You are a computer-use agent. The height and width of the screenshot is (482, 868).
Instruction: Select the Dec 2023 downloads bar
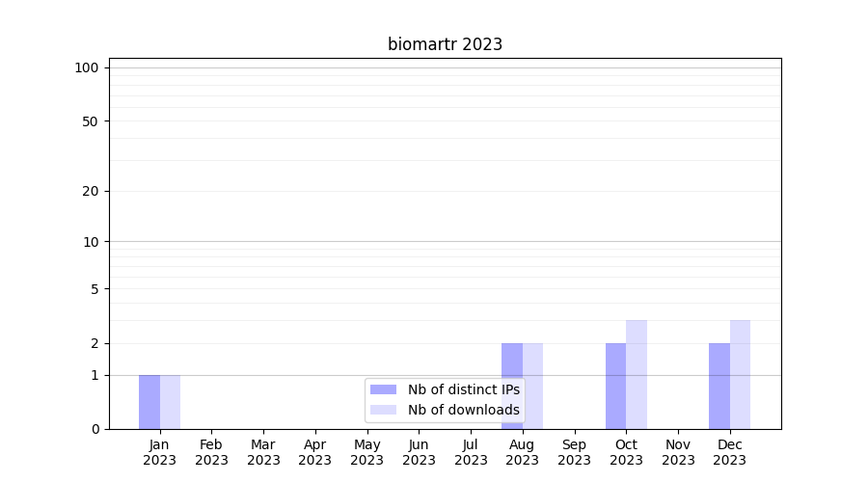tap(740, 374)
